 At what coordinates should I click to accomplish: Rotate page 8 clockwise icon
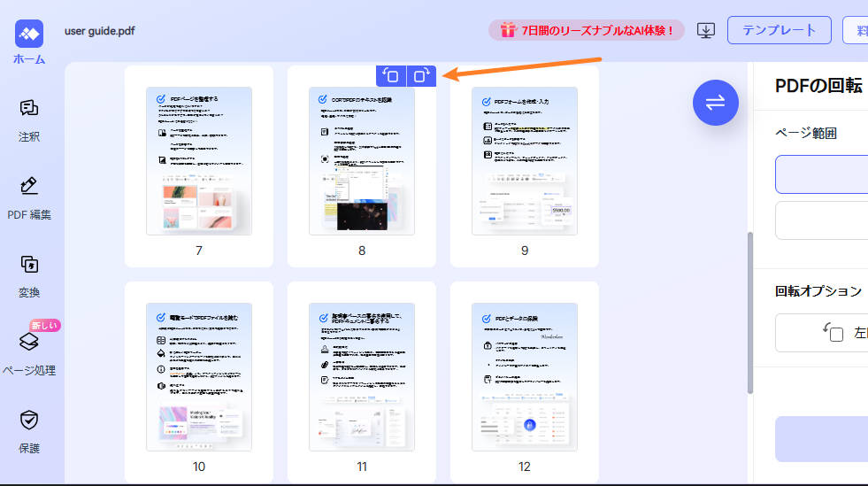(x=421, y=76)
